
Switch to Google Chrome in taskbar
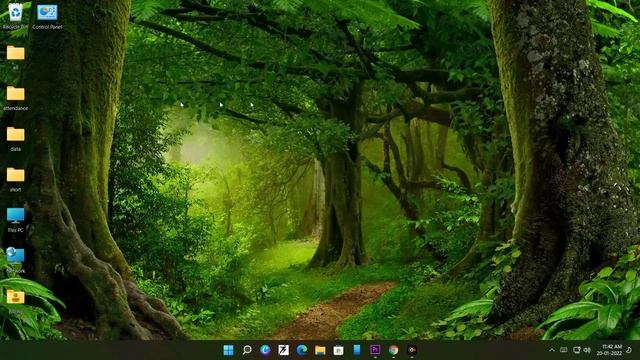393,350
